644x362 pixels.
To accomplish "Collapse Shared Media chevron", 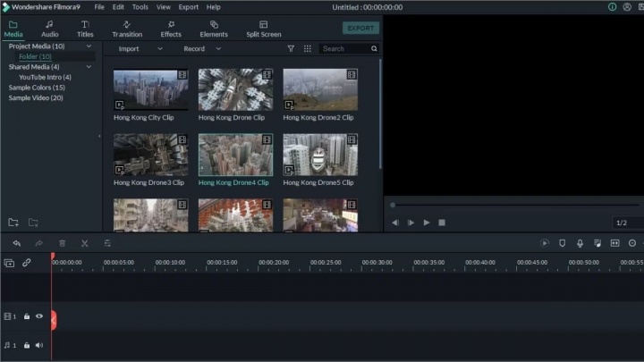I will [89, 67].
